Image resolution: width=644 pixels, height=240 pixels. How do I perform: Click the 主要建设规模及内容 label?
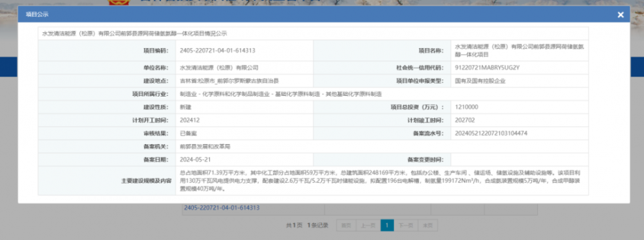146,181
